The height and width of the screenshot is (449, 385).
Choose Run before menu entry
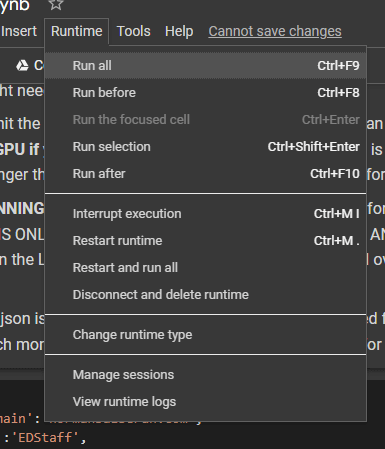coord(206,93)
